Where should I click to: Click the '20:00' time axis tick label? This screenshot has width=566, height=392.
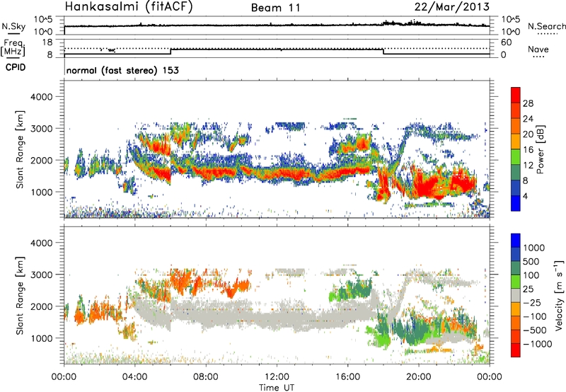pos(419,377)
